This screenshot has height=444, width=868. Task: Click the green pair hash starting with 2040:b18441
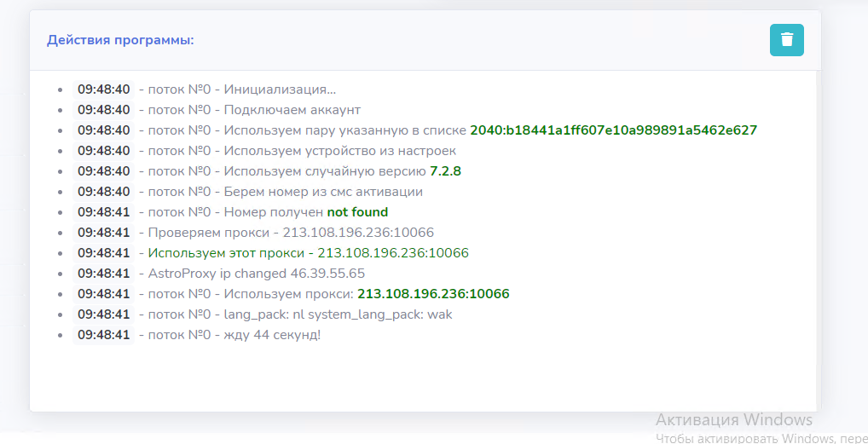pos(613,130)
